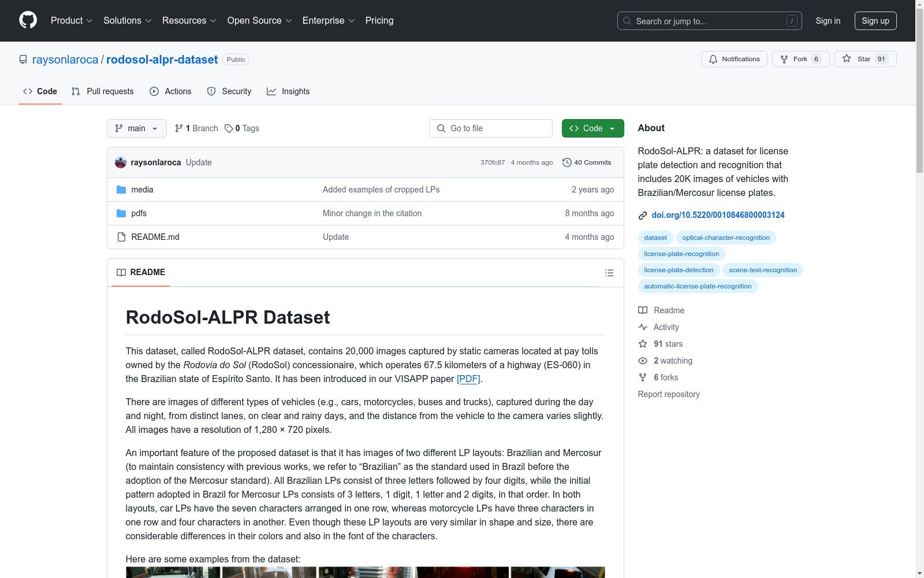This screenshot has height=578, width=924.
Task: Click the dataset topic tag
Action: [655, 238]
